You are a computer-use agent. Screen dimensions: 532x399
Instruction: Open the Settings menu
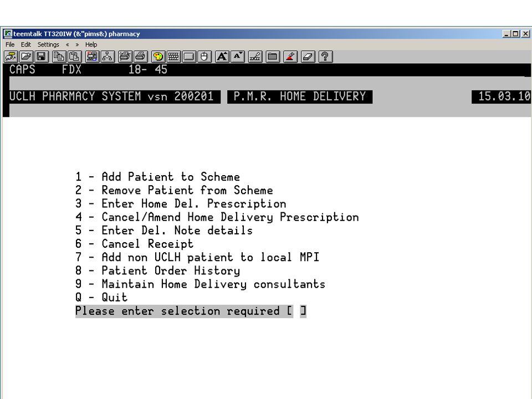pyautogui.click(x=48, y=44)
